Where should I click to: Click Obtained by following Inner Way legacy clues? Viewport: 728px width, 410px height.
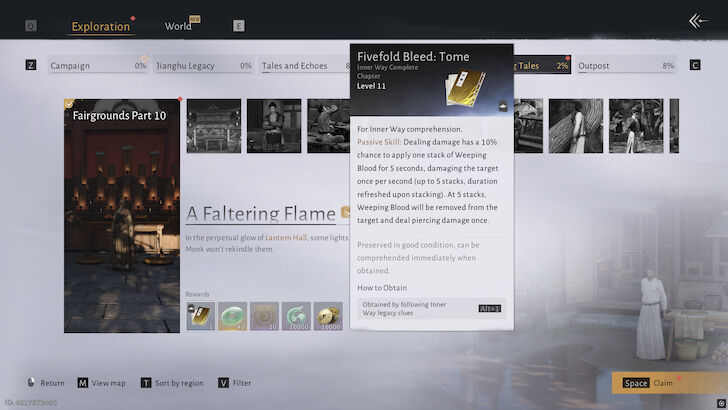coord(431,308)
